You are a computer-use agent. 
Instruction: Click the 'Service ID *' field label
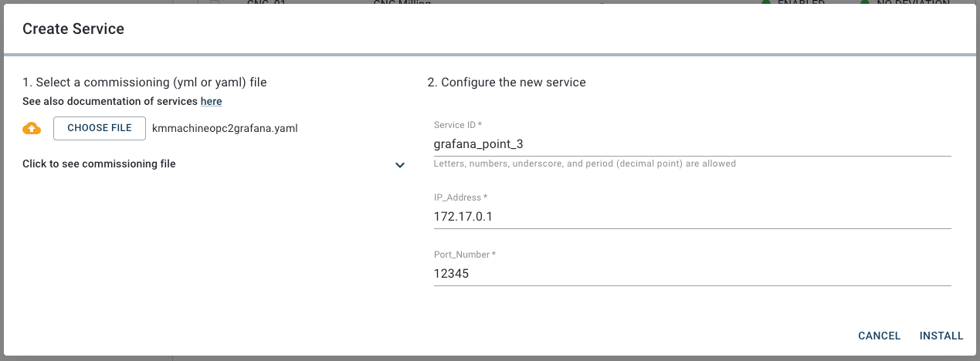click(458, 124)
